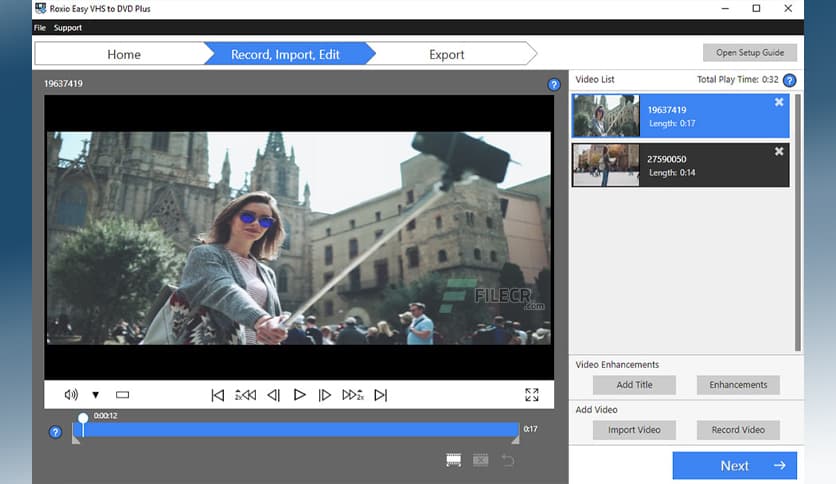Switch to the Home step tab
This screenshot has width=836, height=484.
[x=124, y=54]
